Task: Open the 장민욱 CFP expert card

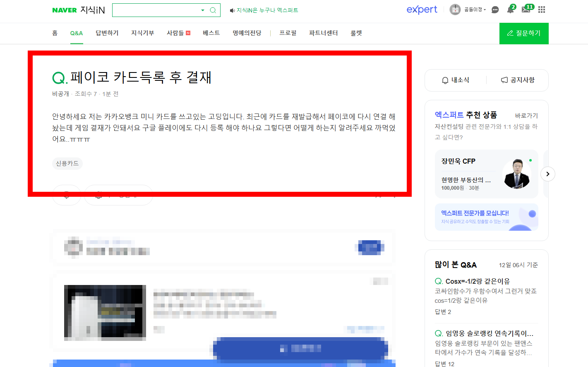Action: click(x=487, y=174)
